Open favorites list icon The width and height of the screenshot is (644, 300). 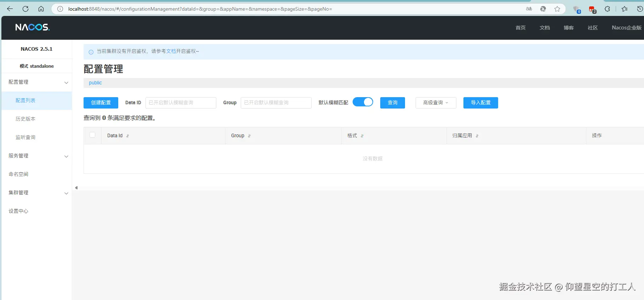click(x=625, y=9)
